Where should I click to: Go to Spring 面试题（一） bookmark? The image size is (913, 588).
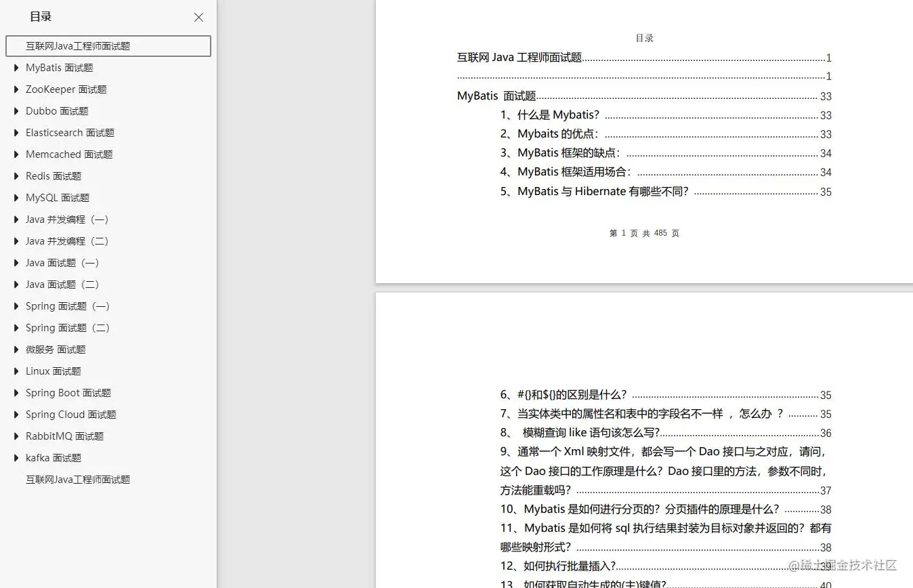68,306
